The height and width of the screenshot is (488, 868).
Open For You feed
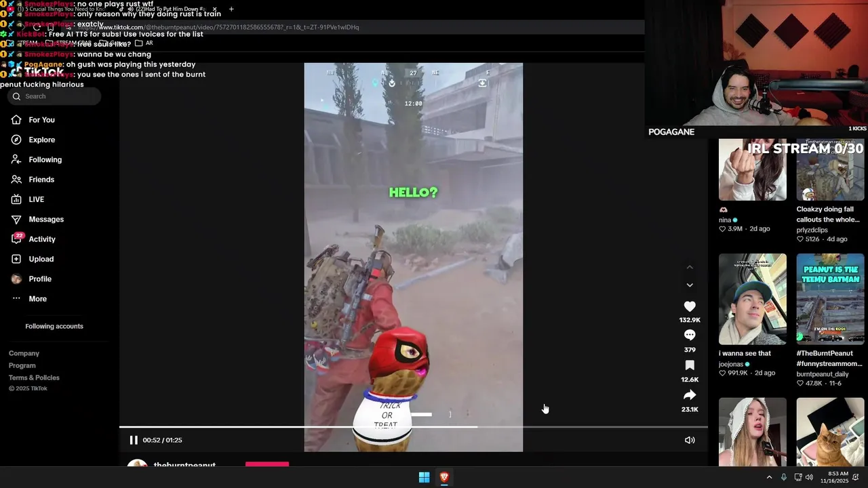click(x=42, y=120)
